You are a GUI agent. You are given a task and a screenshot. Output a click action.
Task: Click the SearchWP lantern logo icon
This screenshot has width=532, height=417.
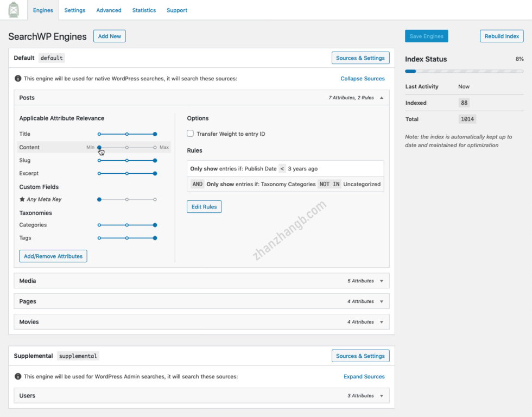[14, 10]
